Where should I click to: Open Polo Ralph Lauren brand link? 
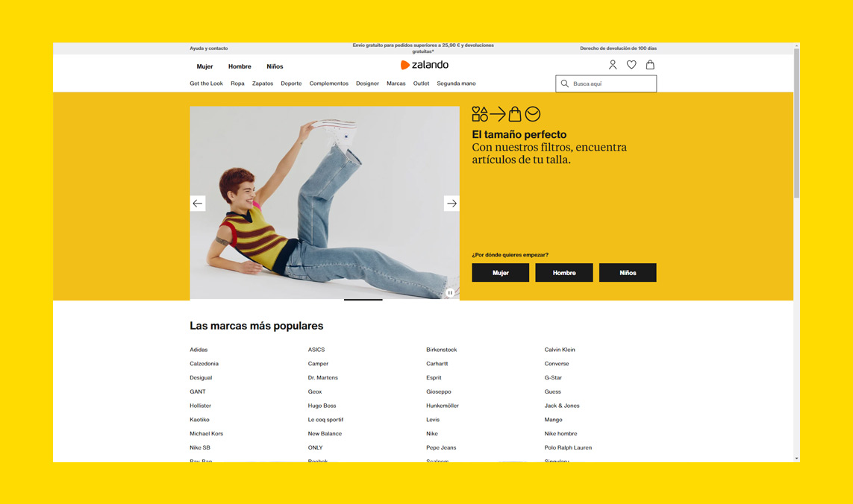568,448
